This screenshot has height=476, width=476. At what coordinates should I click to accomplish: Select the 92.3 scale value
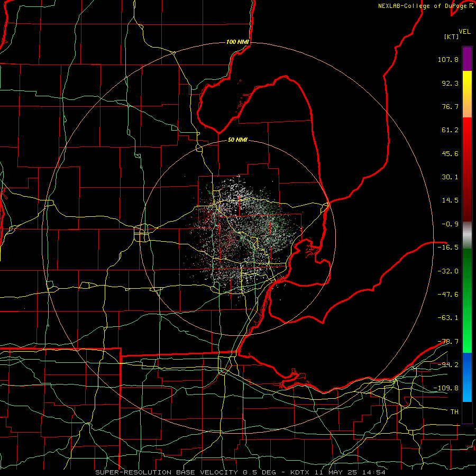pyautogui.click(x=450, y=83)
